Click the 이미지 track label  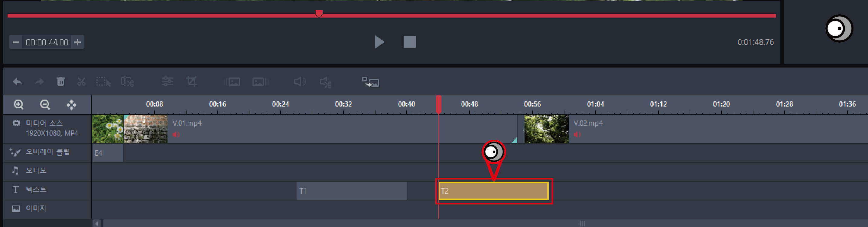coord(36,209)
